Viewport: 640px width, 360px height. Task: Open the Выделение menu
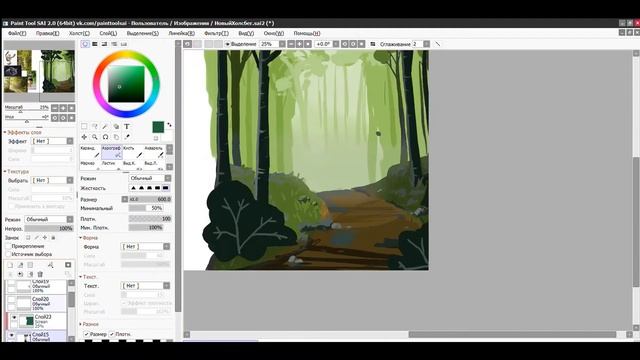(x=142, y=33)
